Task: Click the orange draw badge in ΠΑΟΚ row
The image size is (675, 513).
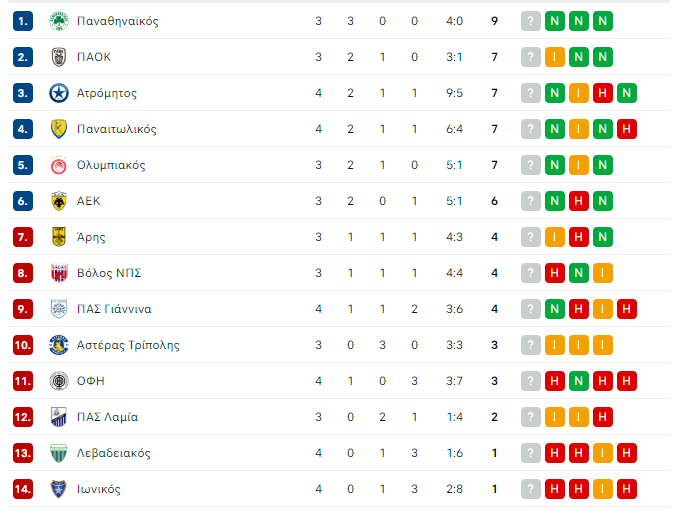Action: pyautogui.click(x=554, y=57)
